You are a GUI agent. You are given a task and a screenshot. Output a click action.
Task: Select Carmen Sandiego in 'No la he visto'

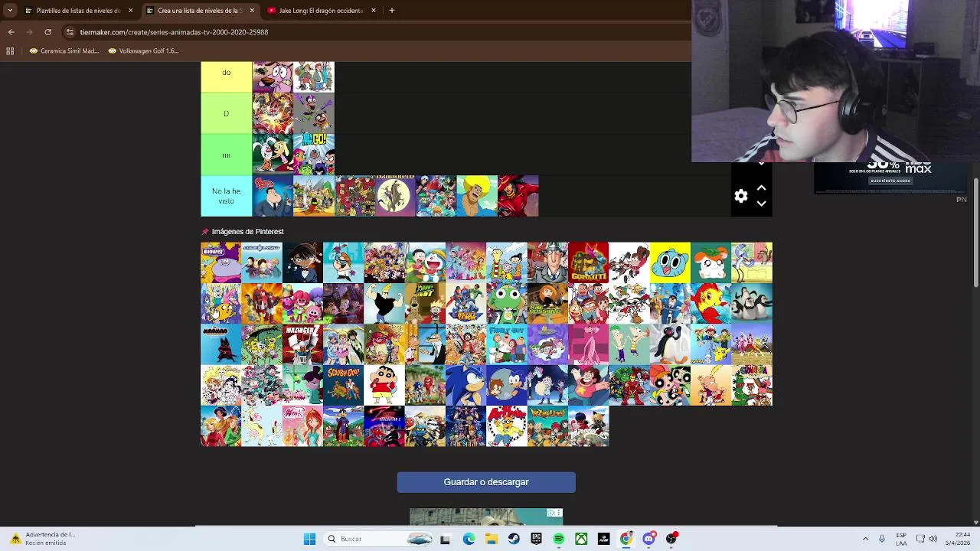[518, 196]
